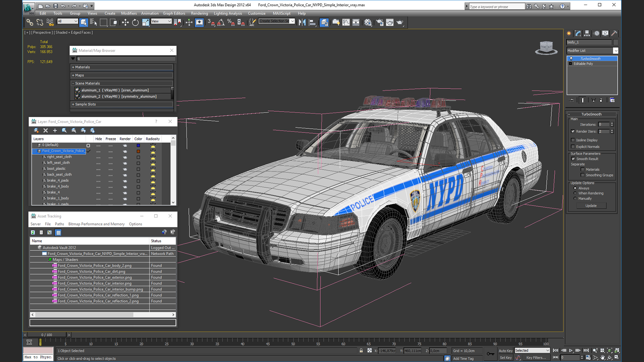Click Delete Layer X icon in Layer dialog
The height and width of the screenshot is (362, 644).
(46, 130)
